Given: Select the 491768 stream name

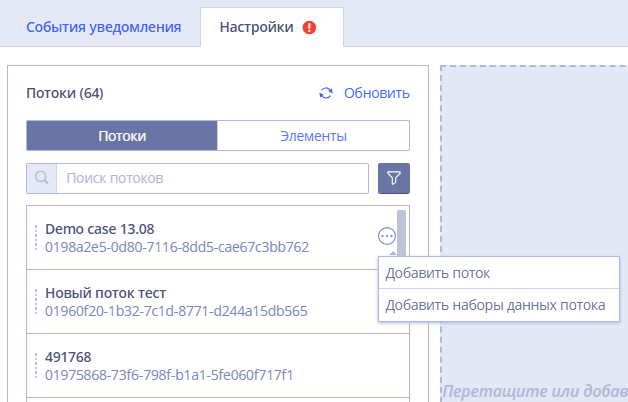Looking at the screenshot, I should click(68, 357).
